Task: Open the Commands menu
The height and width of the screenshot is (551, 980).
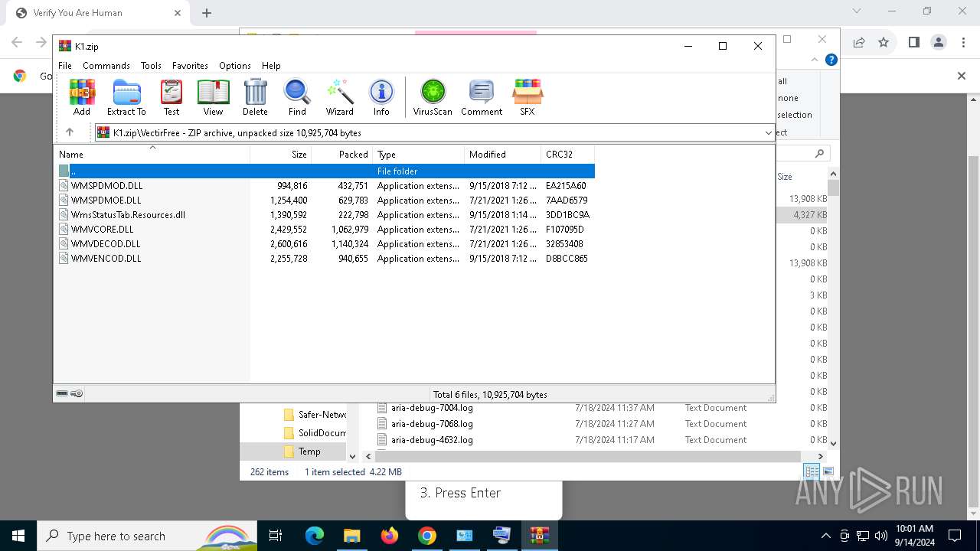Action: (106, 66)
